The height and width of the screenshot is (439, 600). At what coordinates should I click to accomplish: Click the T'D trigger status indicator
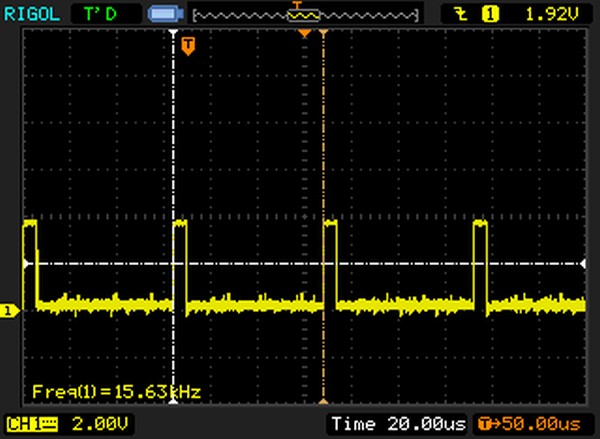[x=99, y=14]
